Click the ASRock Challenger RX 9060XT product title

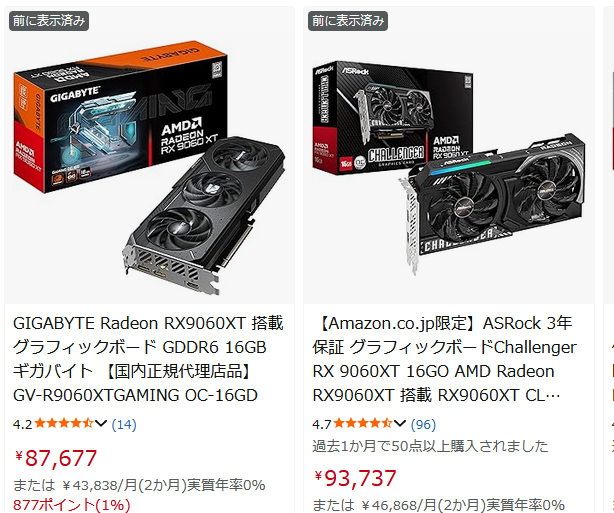[444, 359]
